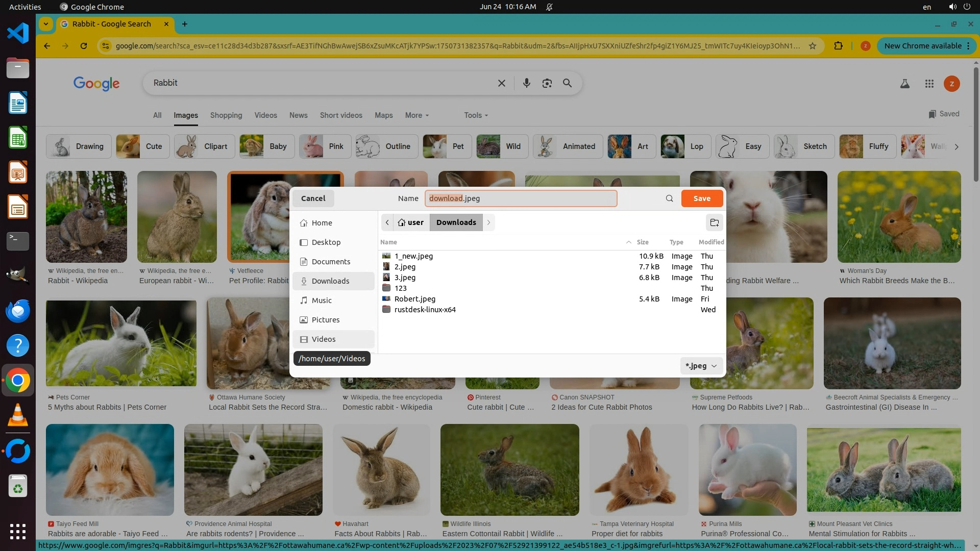
Task: Expand the Tools dropdown
Action: coord(476,115)
